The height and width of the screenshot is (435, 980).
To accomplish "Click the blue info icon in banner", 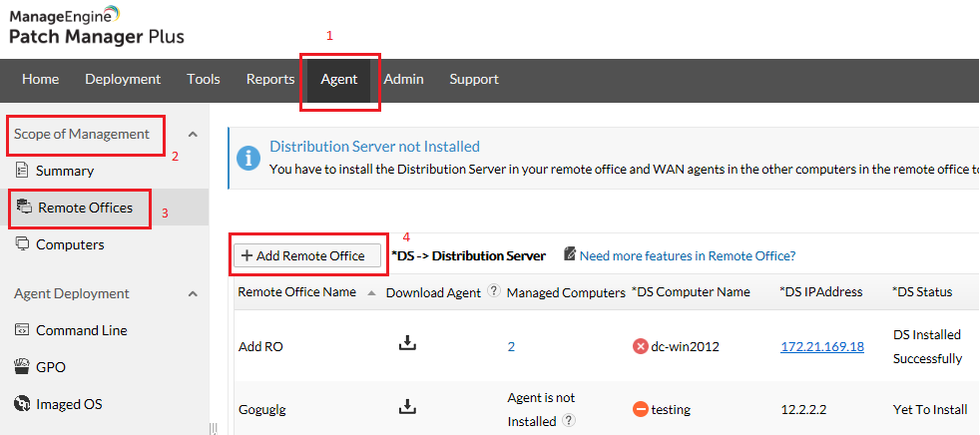I will tap(247, 158).
